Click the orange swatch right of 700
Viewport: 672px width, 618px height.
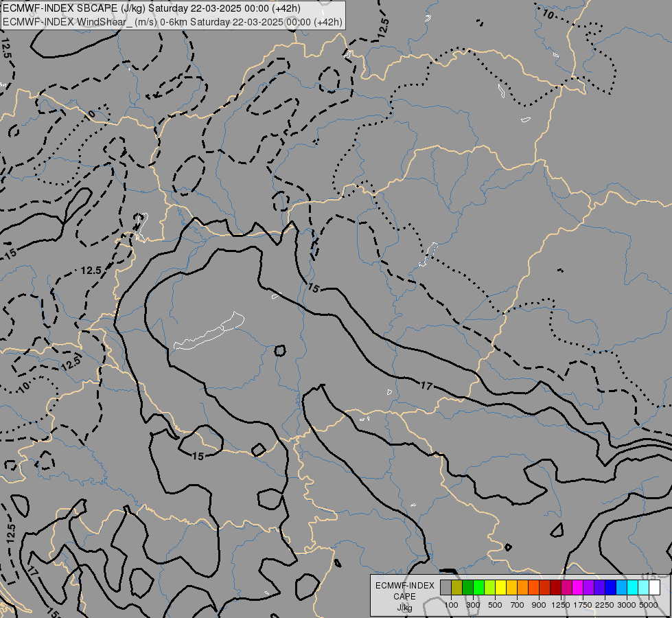pyautogui.click(x=523, y=588)
